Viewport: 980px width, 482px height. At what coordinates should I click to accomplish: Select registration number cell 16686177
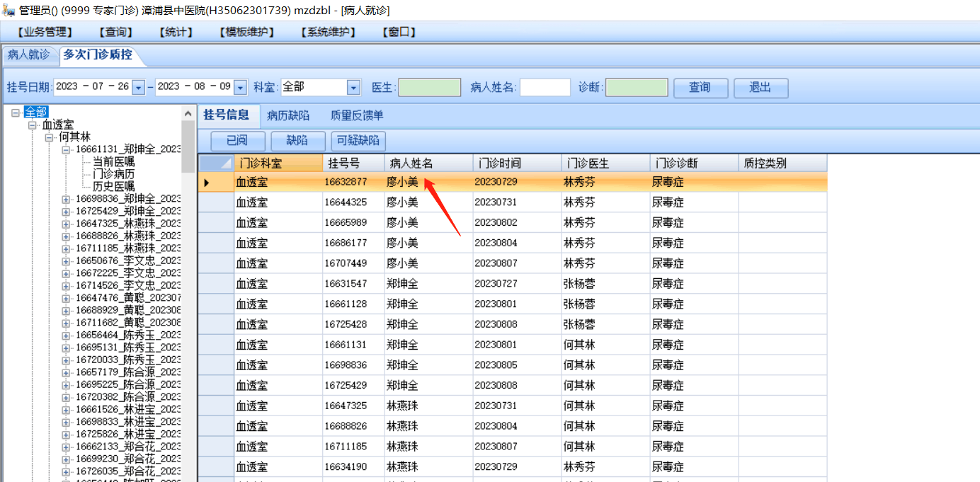tap(353, 243)
